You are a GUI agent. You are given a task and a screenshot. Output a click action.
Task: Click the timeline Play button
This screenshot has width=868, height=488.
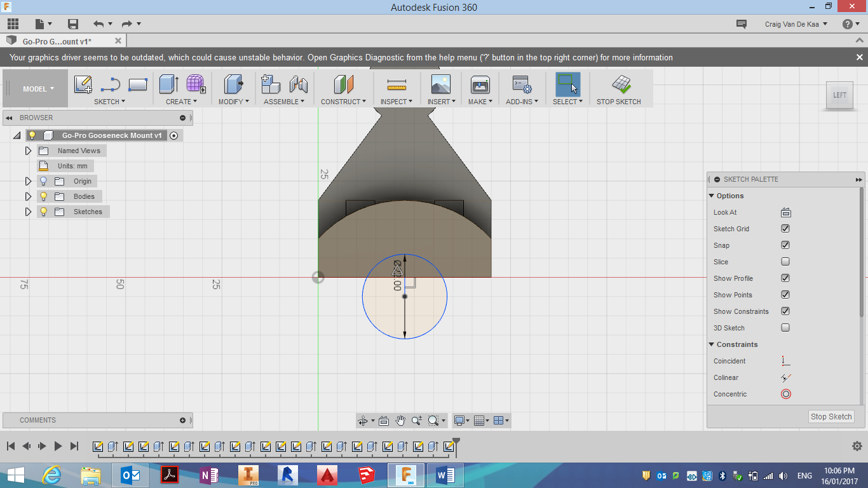[x=58, y=446]
